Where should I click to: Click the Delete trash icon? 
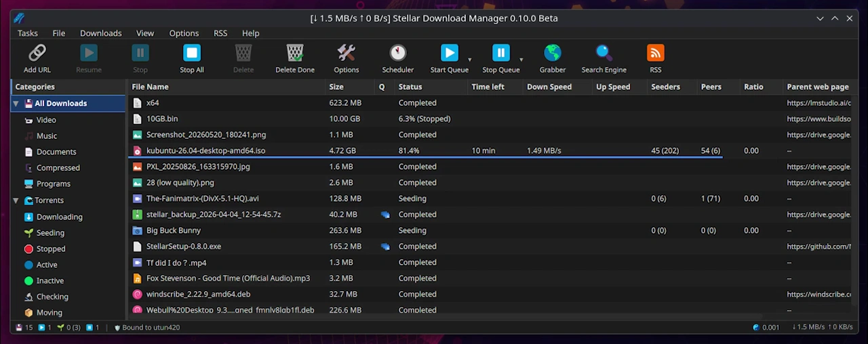point(243,53)
